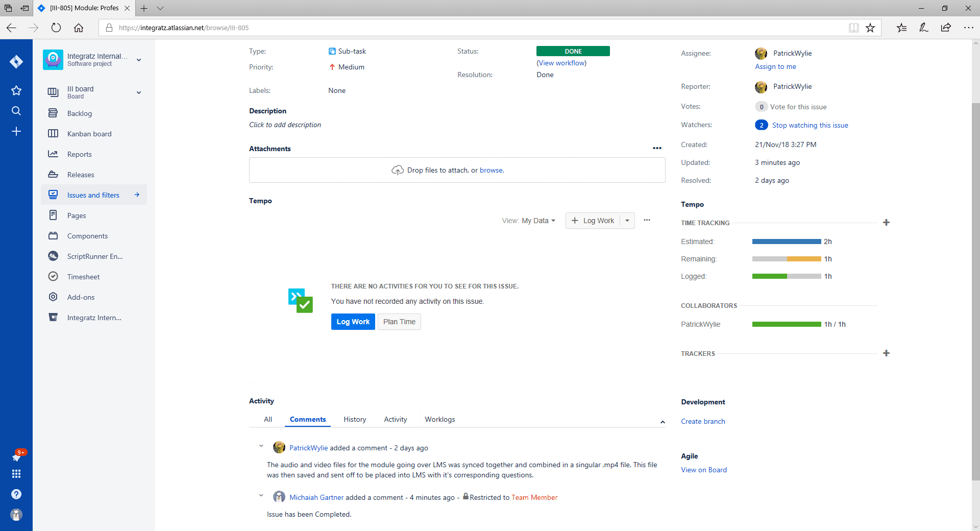Open the View My Data dropdown
The image size is (980, 531).
(528, 221)
